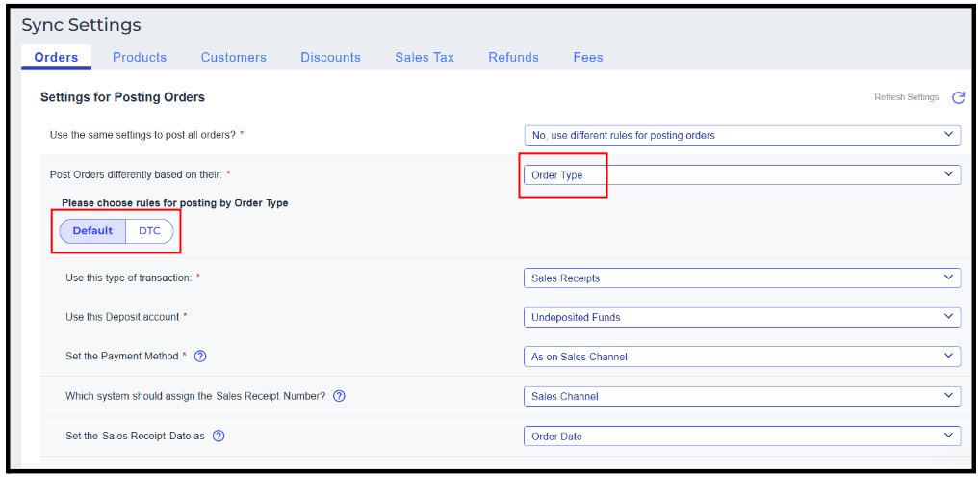Open the Sales Receipts transaction type dropdown
Viewport: 980px width, 477px height.
[741, 278]
